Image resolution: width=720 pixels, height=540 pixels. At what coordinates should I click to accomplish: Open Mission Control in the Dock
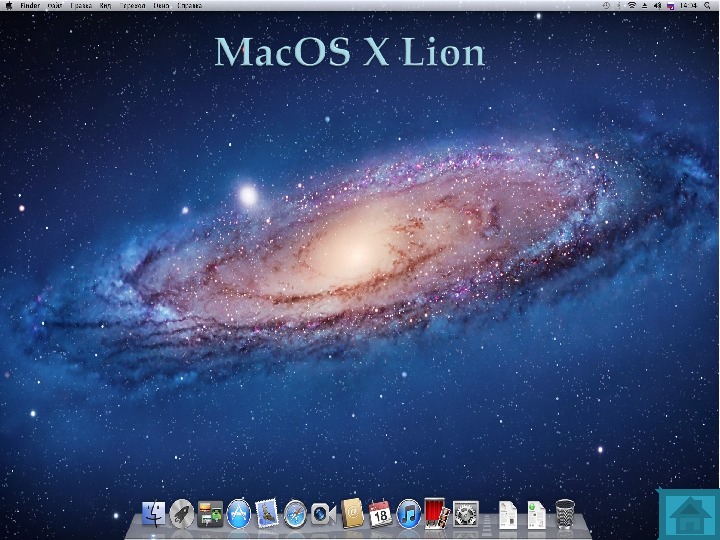(x=210, y=514)
